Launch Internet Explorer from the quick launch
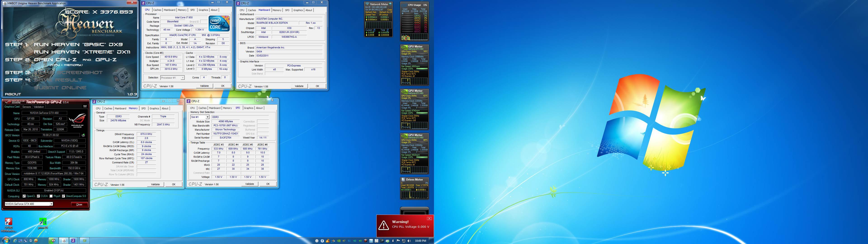Screen dimensions: 868x244 click(x=15, y=241)
